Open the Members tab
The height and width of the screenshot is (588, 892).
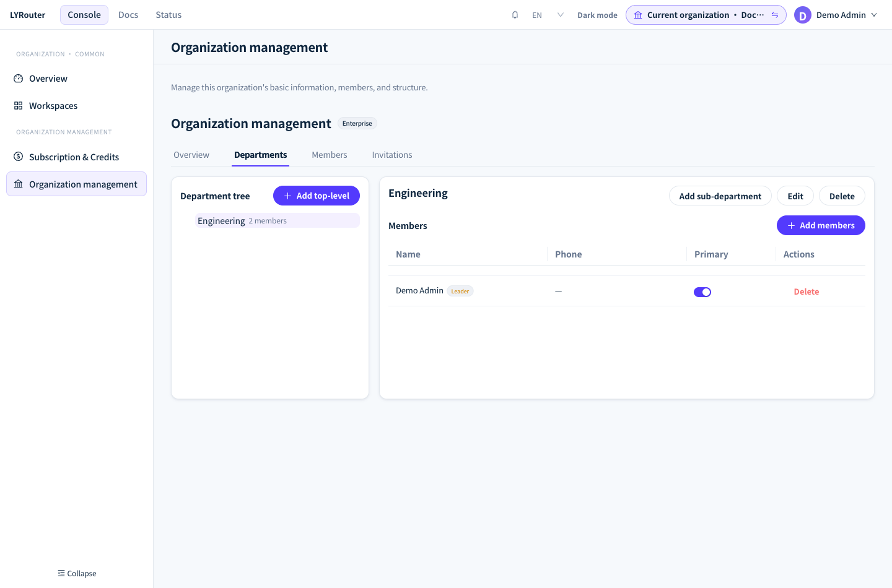click(x=330, y=155)
